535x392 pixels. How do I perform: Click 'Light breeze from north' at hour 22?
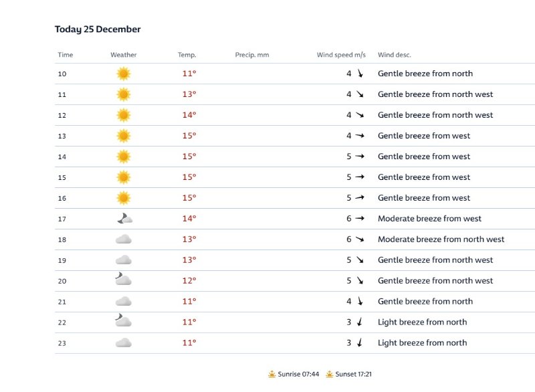pos(423,322)
